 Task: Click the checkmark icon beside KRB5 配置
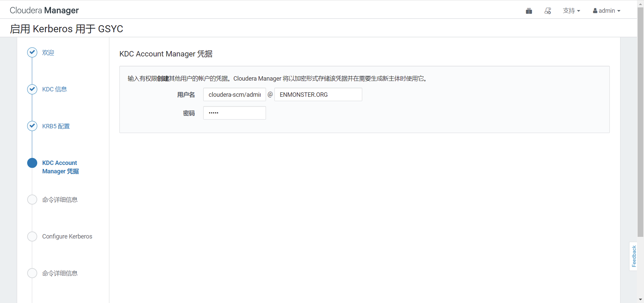32,126
